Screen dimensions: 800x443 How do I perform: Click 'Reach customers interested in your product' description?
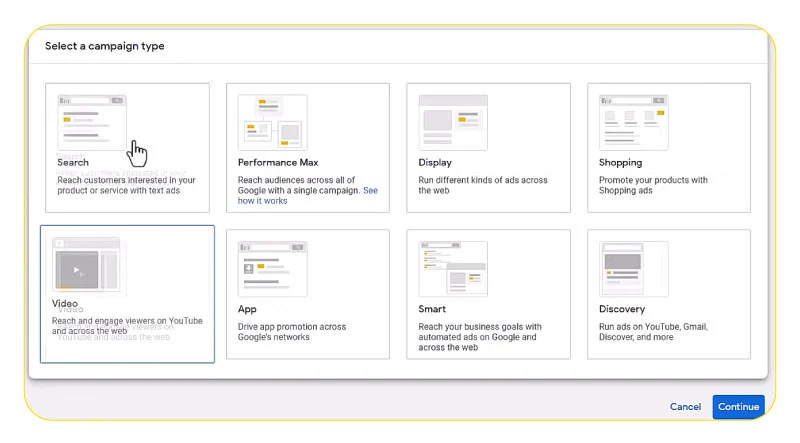pyautogui.click(x=127, y=185)
